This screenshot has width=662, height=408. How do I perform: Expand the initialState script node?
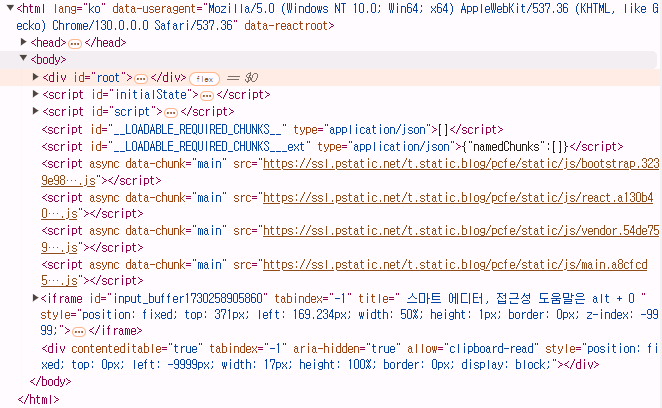pos(36,94)
